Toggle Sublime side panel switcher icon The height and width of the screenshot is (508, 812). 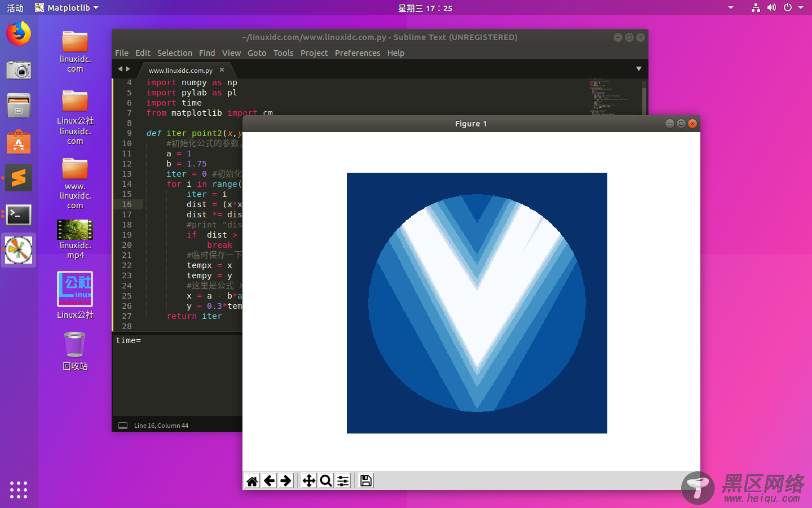123,426
